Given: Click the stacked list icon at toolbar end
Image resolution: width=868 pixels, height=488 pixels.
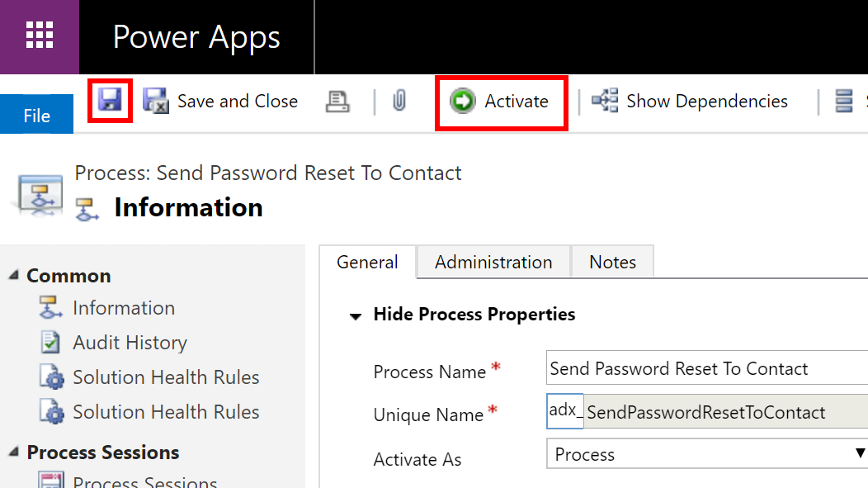Looking at the screenshot, I should tap(843, 102).
